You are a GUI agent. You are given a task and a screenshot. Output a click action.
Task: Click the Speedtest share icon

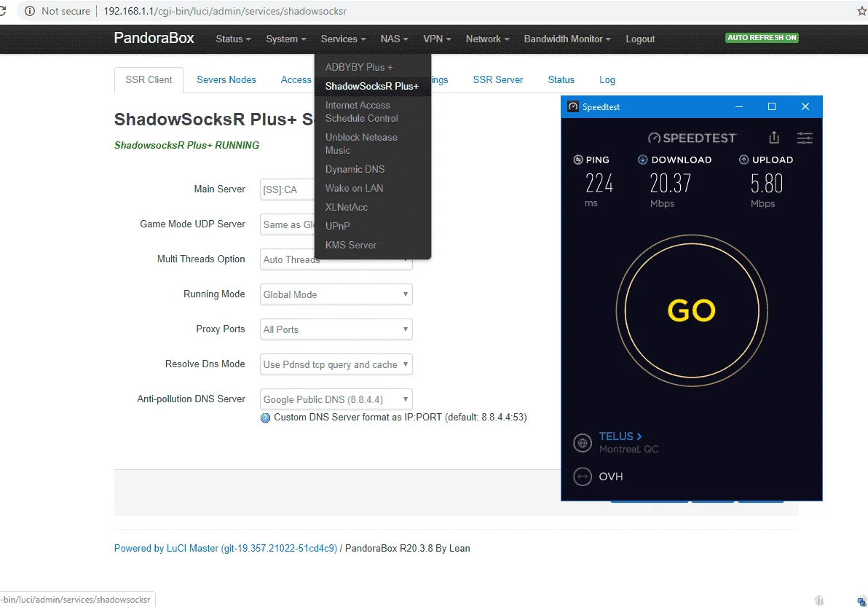click(x=774, y=137)
